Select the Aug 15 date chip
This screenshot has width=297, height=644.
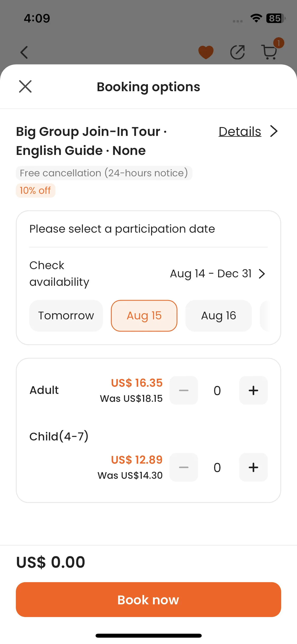[x=144, y=316]
